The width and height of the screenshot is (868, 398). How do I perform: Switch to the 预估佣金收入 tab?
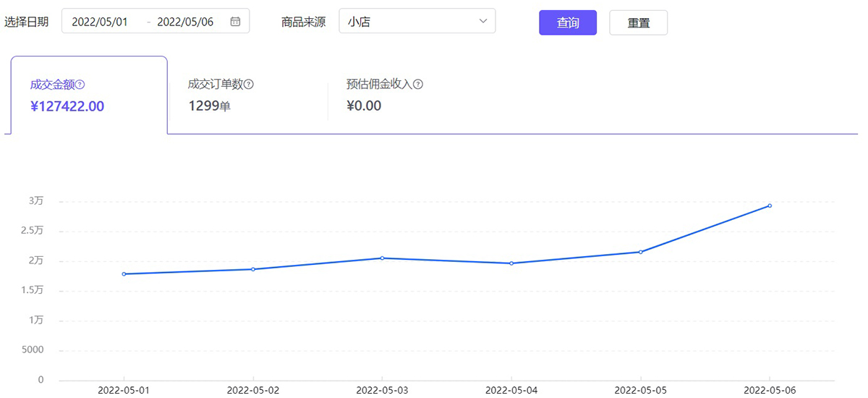(x=409, y=95)
